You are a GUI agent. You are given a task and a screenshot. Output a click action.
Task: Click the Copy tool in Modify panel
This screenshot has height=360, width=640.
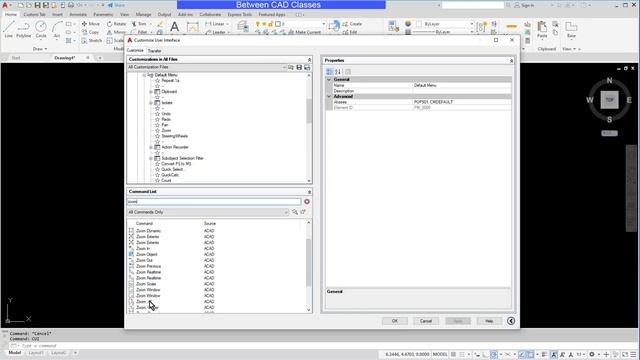click(x=90, y=32)
